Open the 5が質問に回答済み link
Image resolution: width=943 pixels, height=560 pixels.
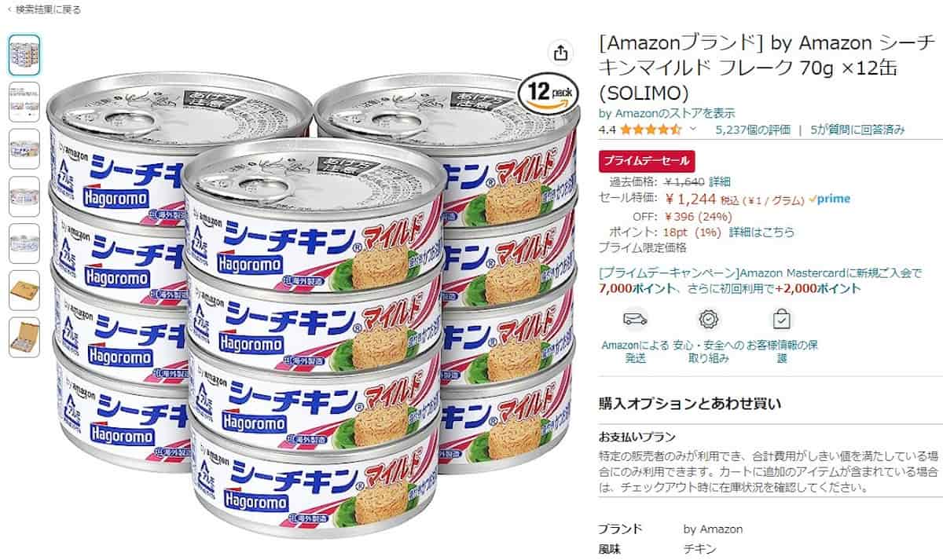[x=857, y=130]
